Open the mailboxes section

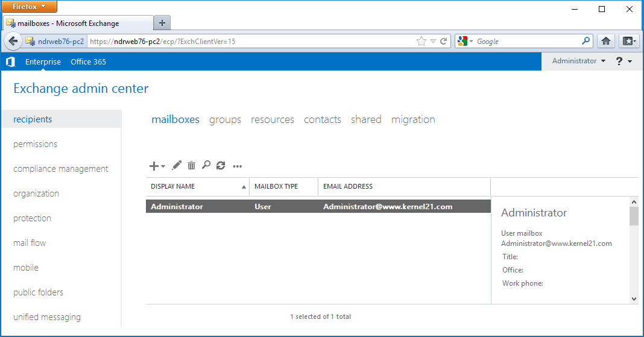pos(175,119)
